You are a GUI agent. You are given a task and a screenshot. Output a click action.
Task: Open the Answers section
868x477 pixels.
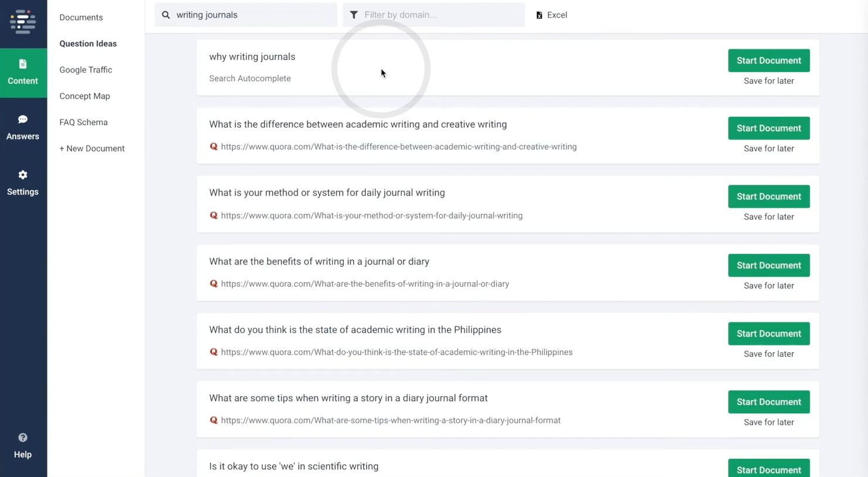pos(23,127)
